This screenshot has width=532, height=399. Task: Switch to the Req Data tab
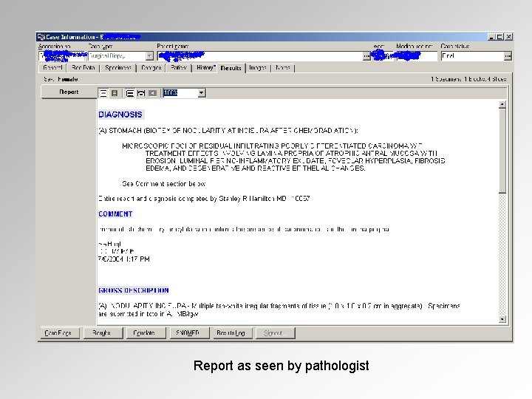pyautogui.click(x=83, y=68)
